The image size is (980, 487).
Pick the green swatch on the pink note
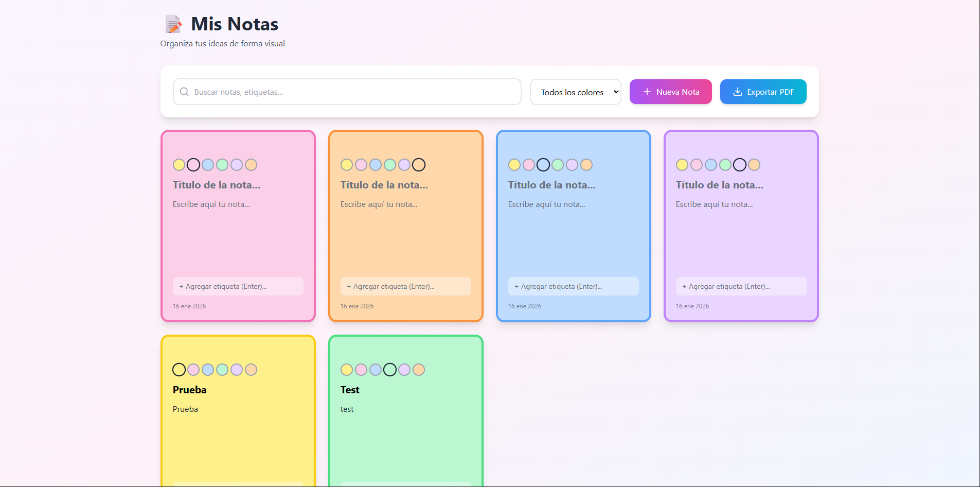coord(222,165)
